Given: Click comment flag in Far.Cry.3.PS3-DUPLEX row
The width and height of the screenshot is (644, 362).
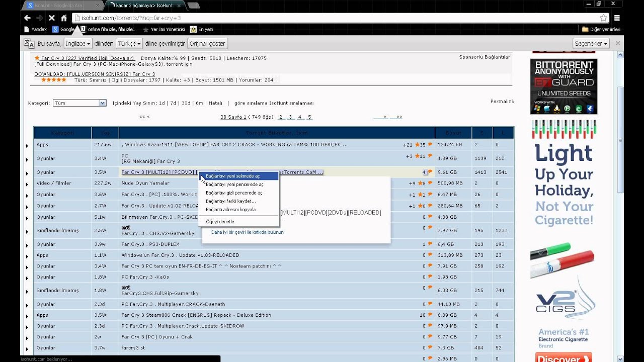Looking at the screenshot, I should (430, 244).
